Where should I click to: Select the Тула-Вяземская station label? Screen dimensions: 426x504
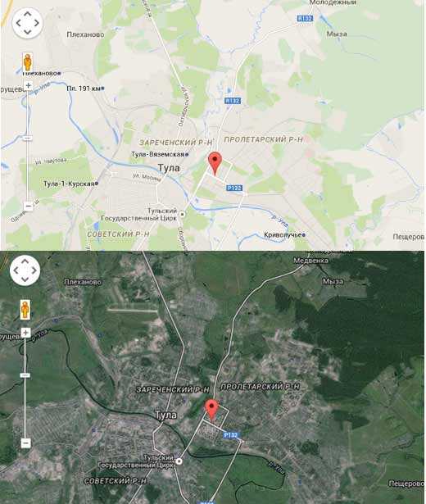158,155
